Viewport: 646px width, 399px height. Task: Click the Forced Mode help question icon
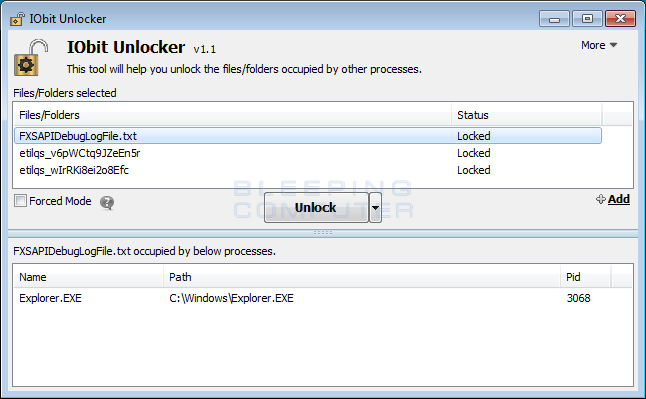point(107,202)
